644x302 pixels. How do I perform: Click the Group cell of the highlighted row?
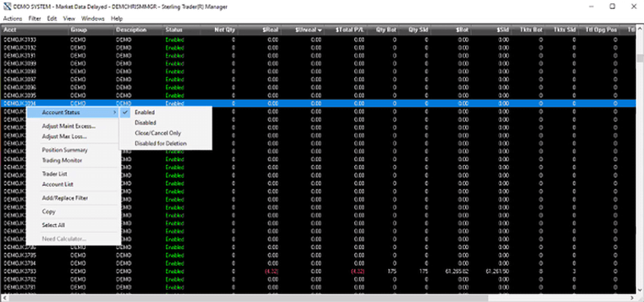78,104
